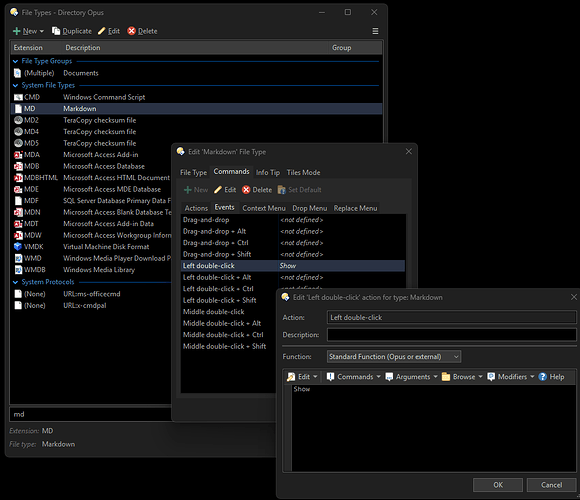Click in the command editor text area

click(x=434, y=428)
